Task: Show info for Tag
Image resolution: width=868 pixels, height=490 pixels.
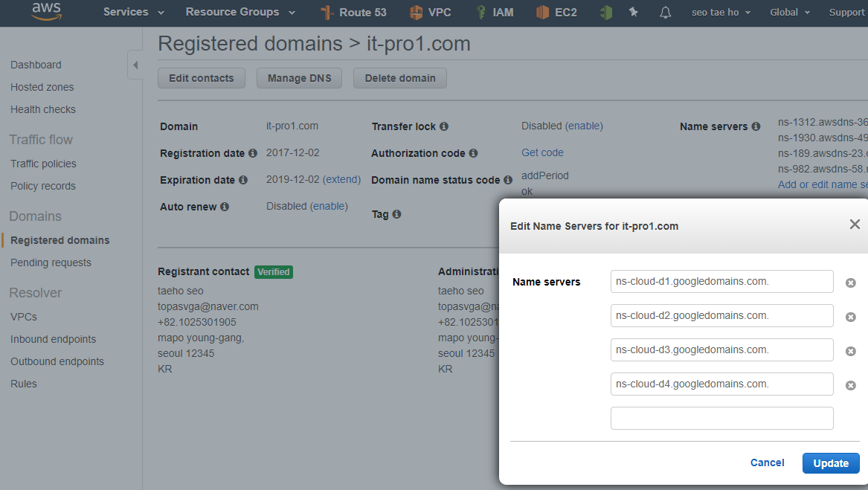Action: click(x=397, y=214)
